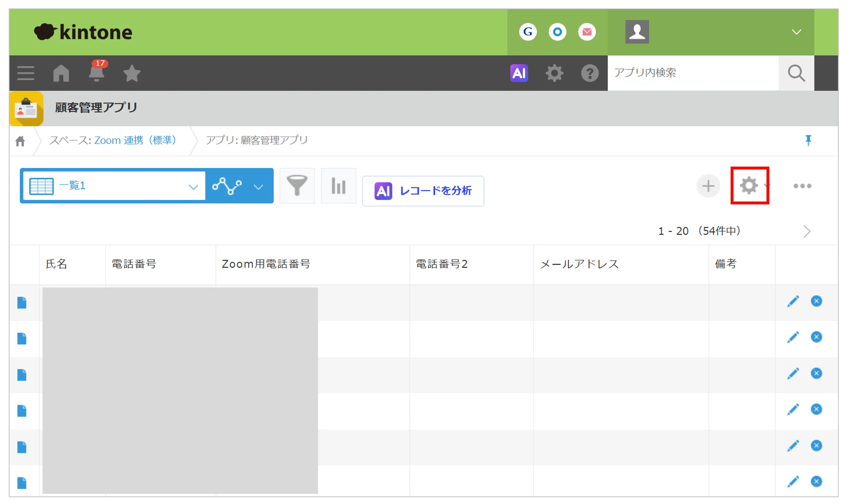Delete the second record via x icon
The width and height of the screenshot is (851, 504).
pyautogui.click(x=816, y=337)
